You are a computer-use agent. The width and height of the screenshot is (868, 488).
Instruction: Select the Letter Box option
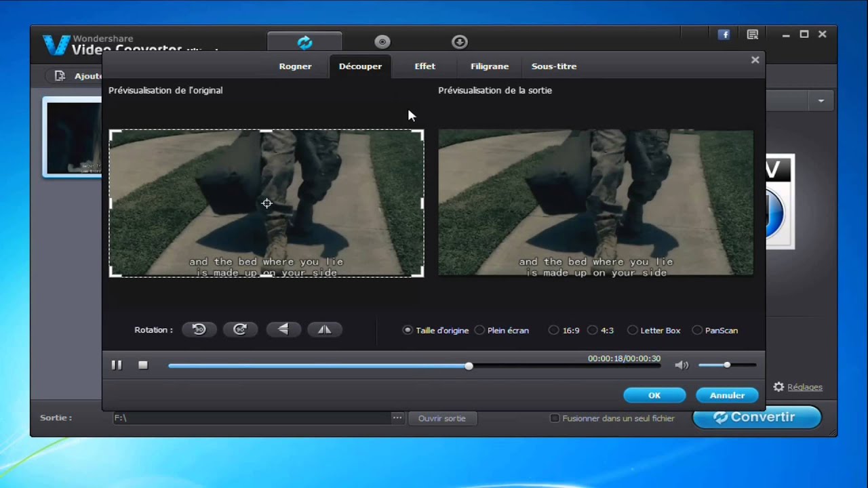(x=633, y=330)
